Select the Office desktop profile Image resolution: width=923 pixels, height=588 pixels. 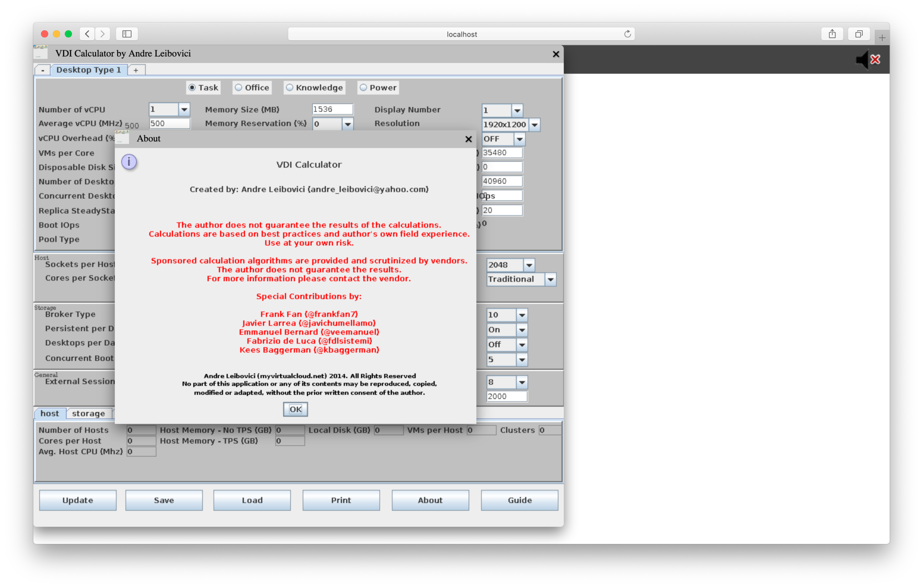[252, 88]
